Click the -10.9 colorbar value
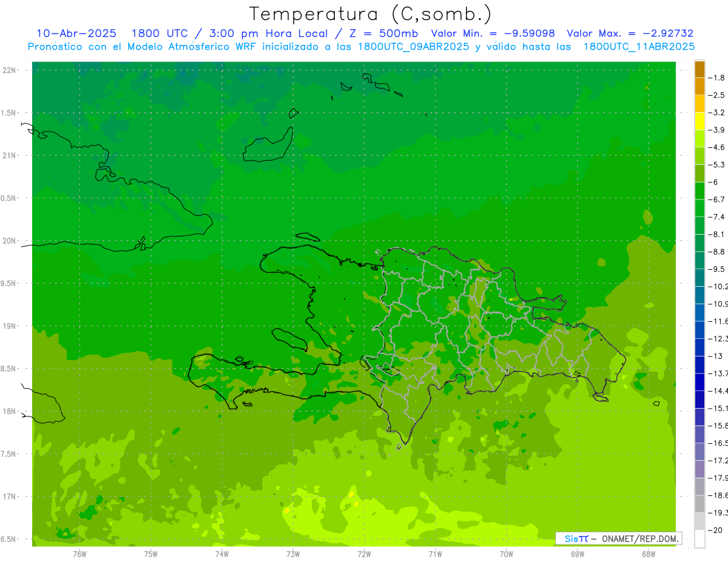The image size is (728, 562). [x=718, y=304]
